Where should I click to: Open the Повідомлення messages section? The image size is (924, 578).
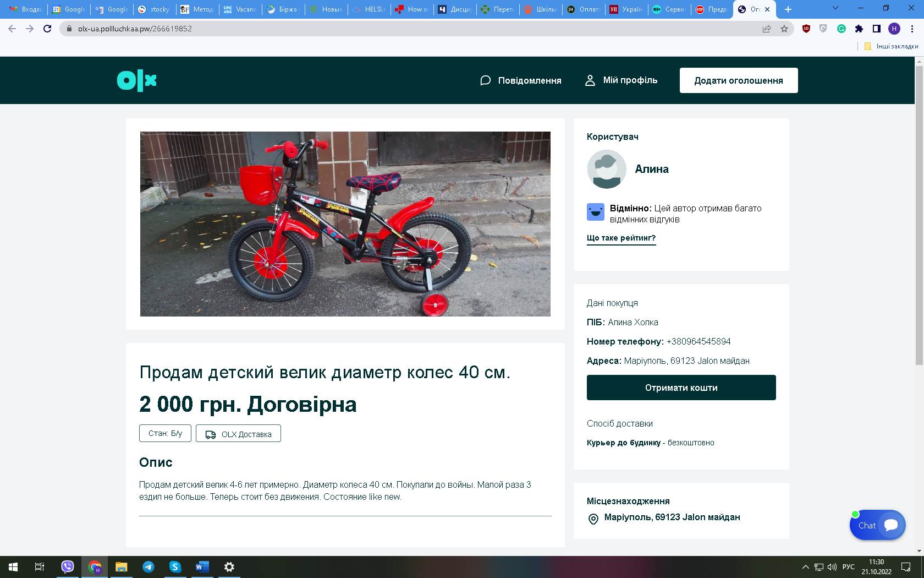520,80
